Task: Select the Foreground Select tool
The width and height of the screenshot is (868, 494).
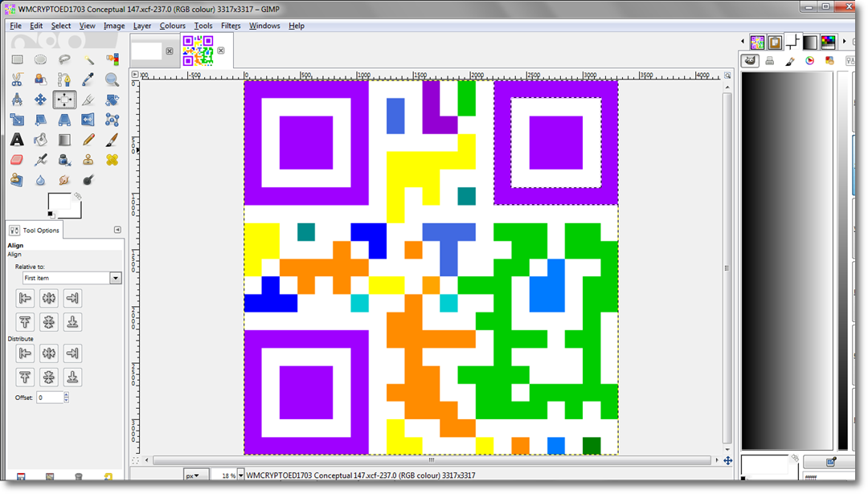Action: [x=40, y=80]
